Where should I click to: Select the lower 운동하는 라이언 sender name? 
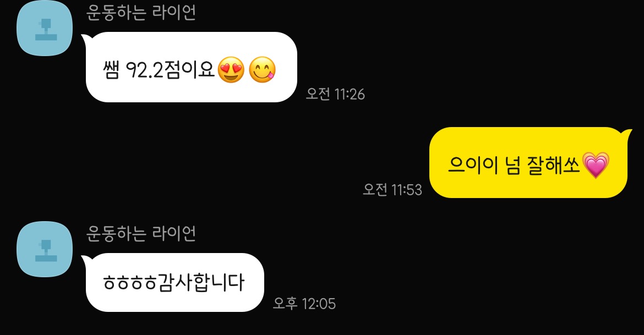(141, 233)
